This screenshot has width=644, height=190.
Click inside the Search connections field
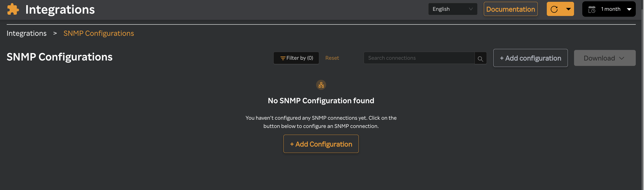(417, 58)
